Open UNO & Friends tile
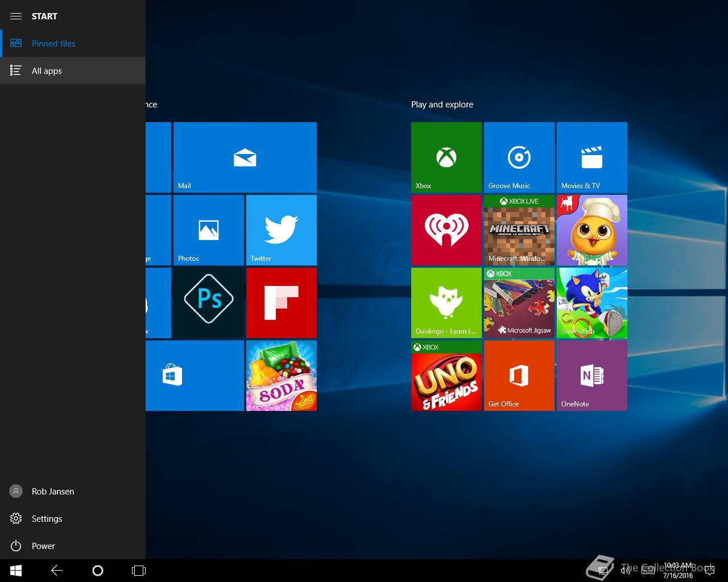Image resolution: width=728 pixels, height=582 pixels. (x=446, y=376)
